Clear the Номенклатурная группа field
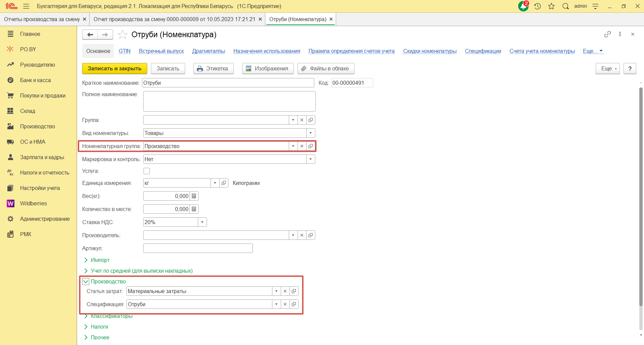Viewport: 644px width, 345px height. point(302,146)
